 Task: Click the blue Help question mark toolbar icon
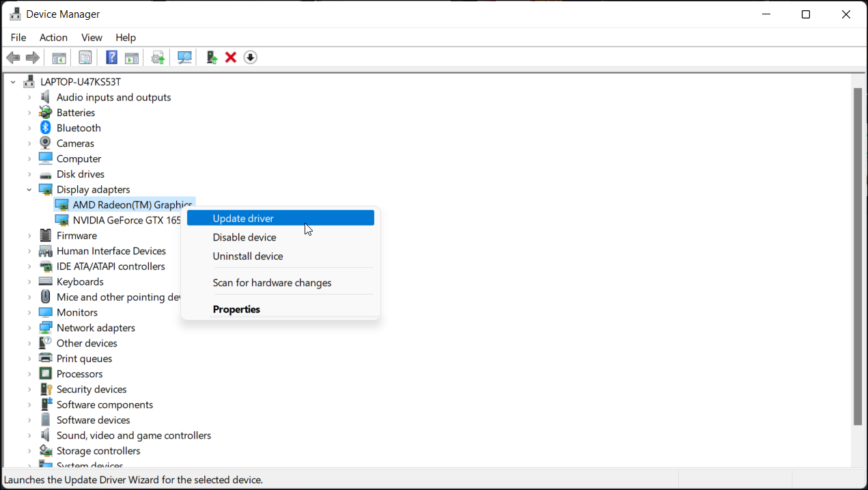click(x=111, y=58)
